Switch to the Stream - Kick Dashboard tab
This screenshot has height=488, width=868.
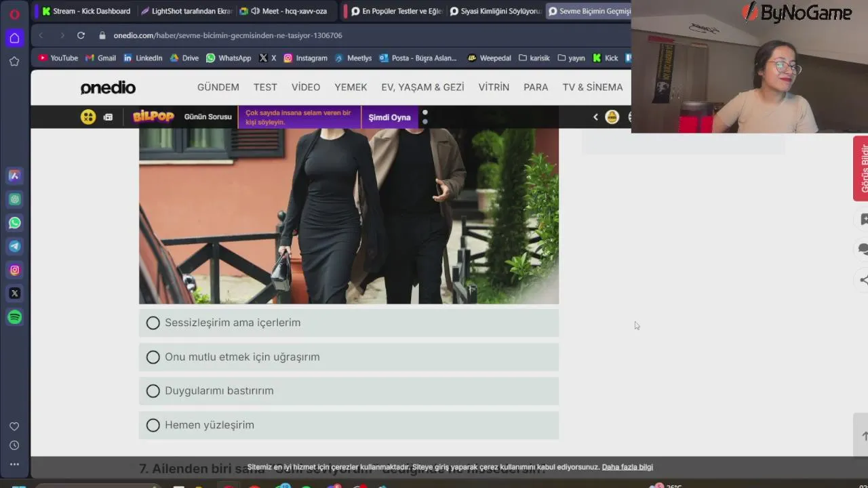click(x=86, y=11)
